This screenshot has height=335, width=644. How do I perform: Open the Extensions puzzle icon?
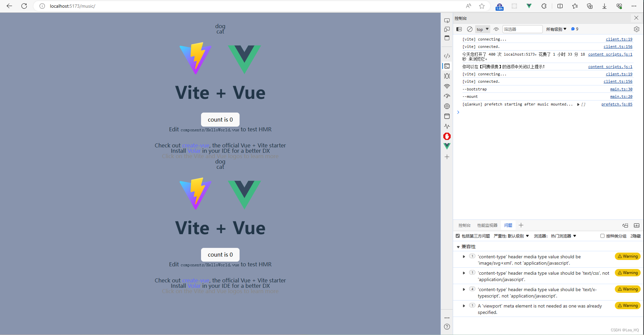coord(544,6)
